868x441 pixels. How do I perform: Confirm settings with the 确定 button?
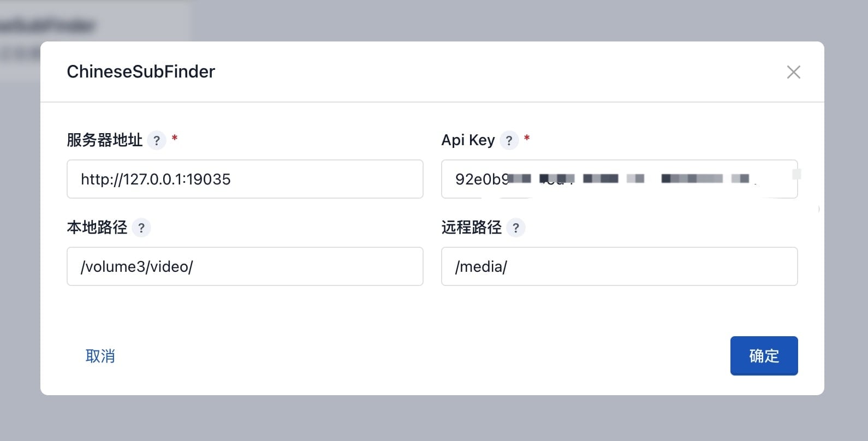[x=764, y=356]
